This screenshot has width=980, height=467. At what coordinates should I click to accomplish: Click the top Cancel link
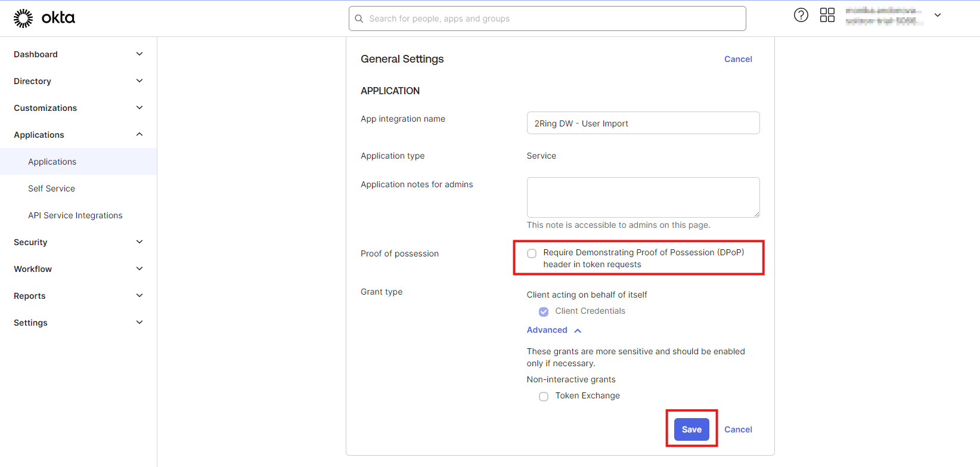coord(738,59)
